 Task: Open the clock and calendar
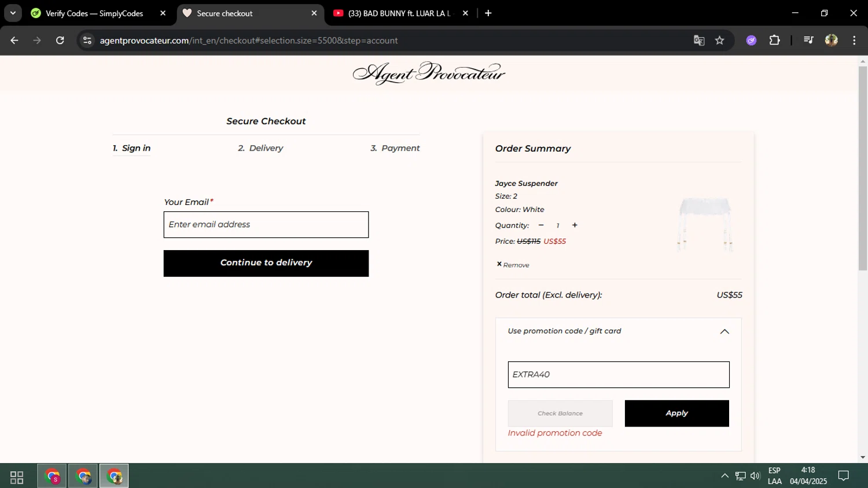(808, 476)
